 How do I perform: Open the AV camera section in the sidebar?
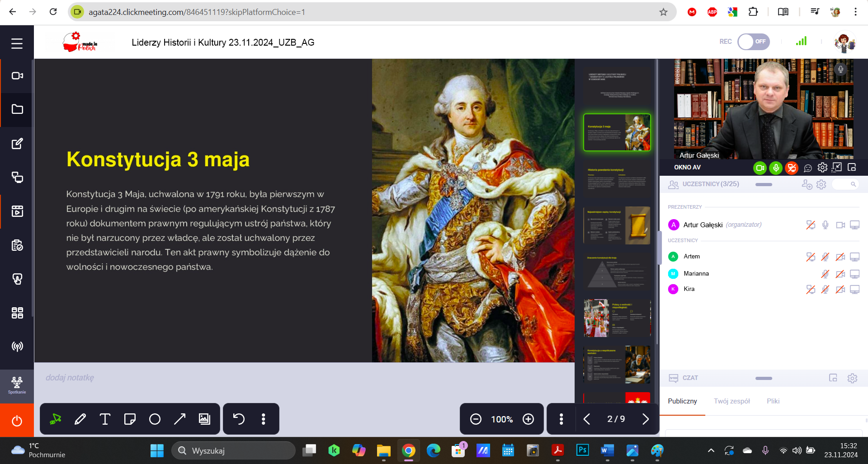[x=17, y=76]
